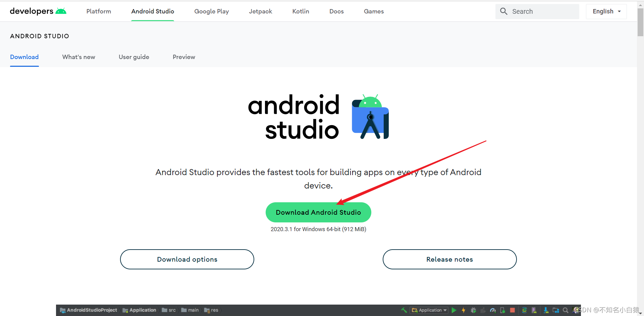Open the Jetpack nav item

click(x=261, y=11)
